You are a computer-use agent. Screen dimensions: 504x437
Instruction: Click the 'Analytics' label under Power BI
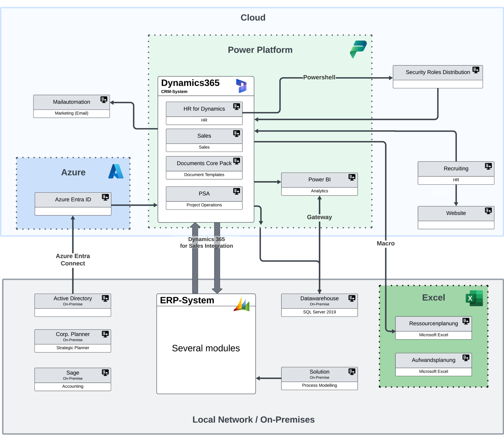click(x=319, y=191)
